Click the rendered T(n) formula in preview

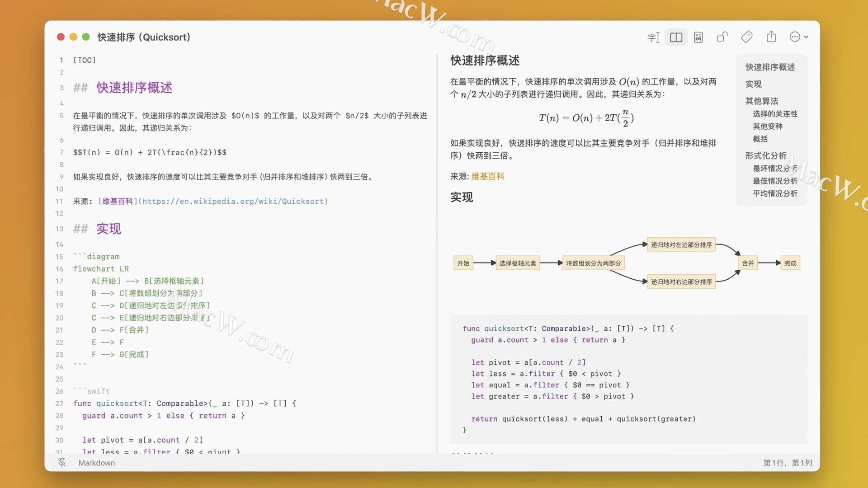click(586, 118)
